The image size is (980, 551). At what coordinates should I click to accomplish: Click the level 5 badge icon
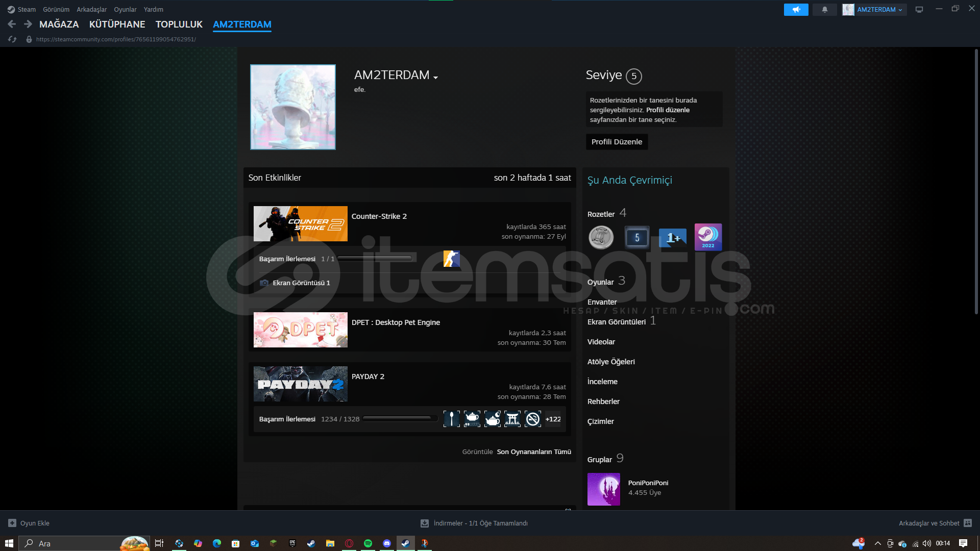click(x=636, y=238)
